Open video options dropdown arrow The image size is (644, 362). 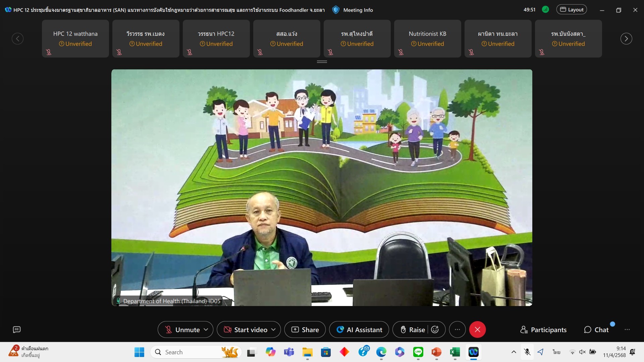pyautogui.click(x=273, y=330)
